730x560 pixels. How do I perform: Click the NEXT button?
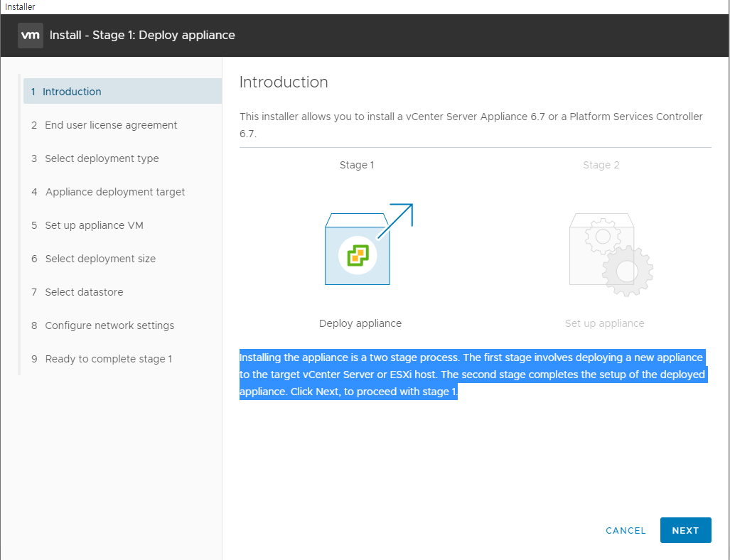tap(685, 530)
